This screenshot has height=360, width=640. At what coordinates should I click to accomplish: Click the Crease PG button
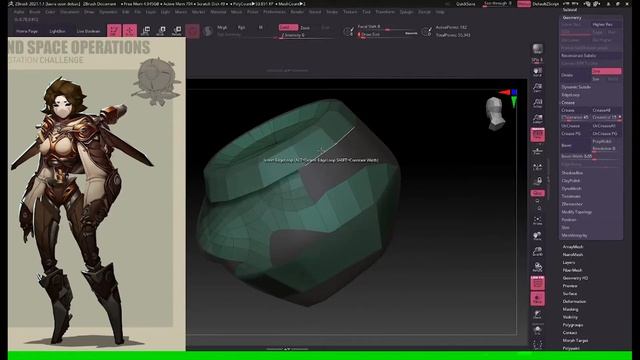point(576,133)
